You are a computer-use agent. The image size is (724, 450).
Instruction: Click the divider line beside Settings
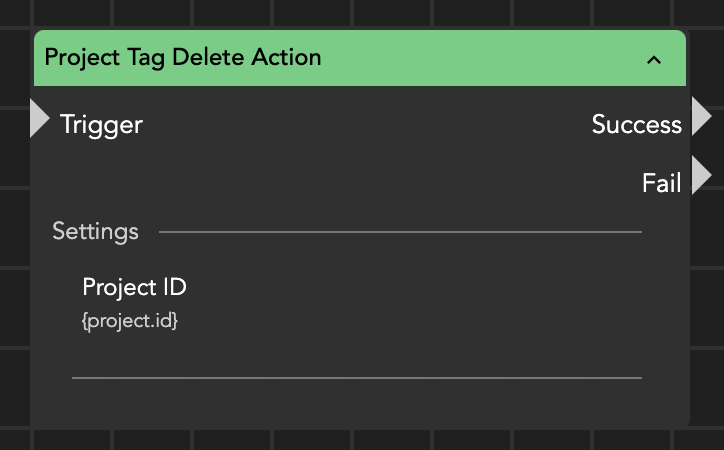pyautogui.click(x=400, y=232)
